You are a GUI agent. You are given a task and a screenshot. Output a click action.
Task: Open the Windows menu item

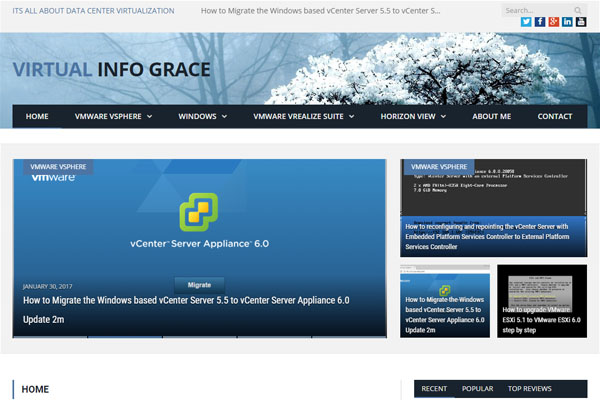coord(197,116)
